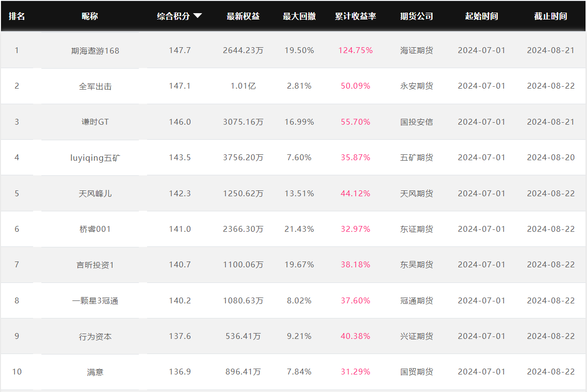Select company 天风期货
Image resolution: width=587 pixels, height=392 pixels.
(417, 193)
